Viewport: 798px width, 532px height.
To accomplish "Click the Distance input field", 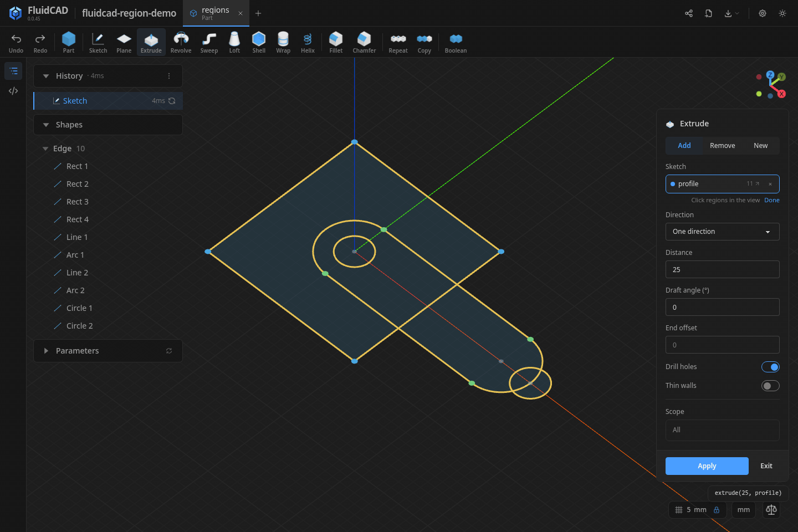I will point(722,269).
